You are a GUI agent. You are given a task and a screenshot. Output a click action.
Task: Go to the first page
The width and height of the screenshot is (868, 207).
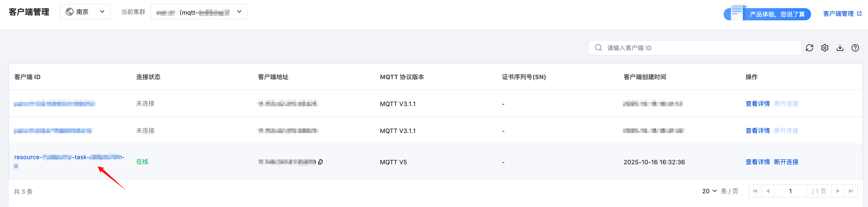tap(755, 191)
